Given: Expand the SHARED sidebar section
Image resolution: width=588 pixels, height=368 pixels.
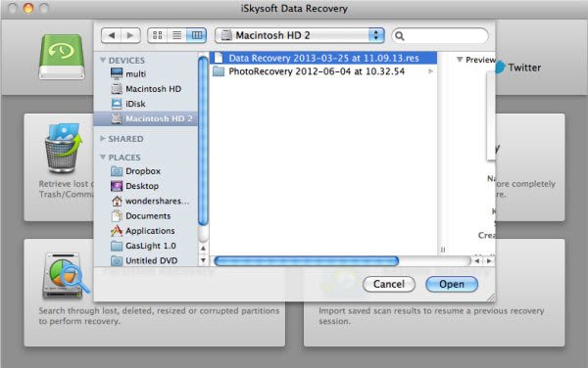Looking at the screenshot, I should [x=102, y=139].
